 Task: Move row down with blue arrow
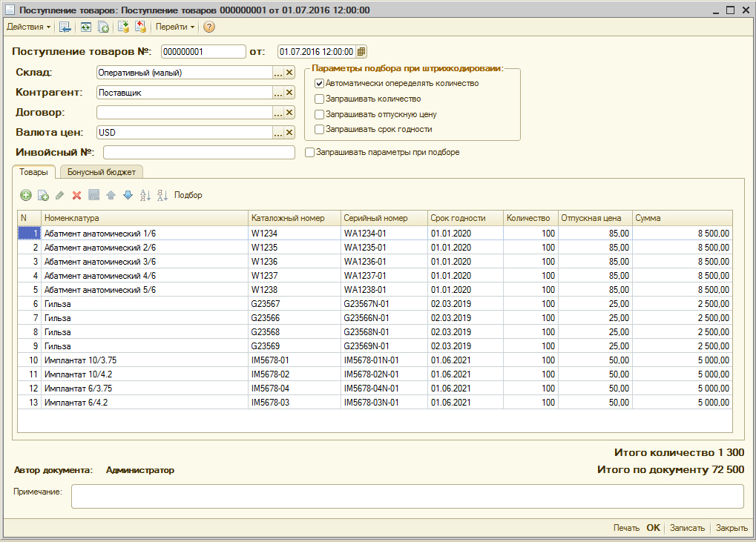127,195
